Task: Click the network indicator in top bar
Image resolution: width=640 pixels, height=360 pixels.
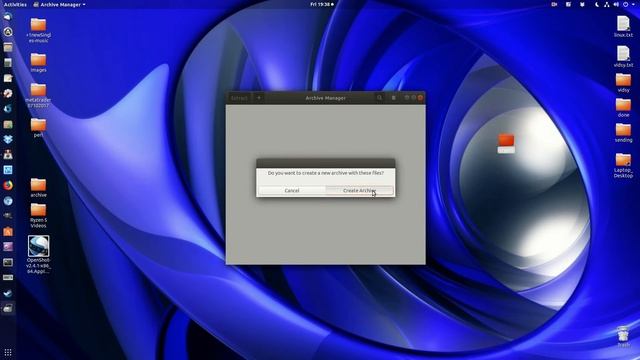Action: [x=607, y=4]
